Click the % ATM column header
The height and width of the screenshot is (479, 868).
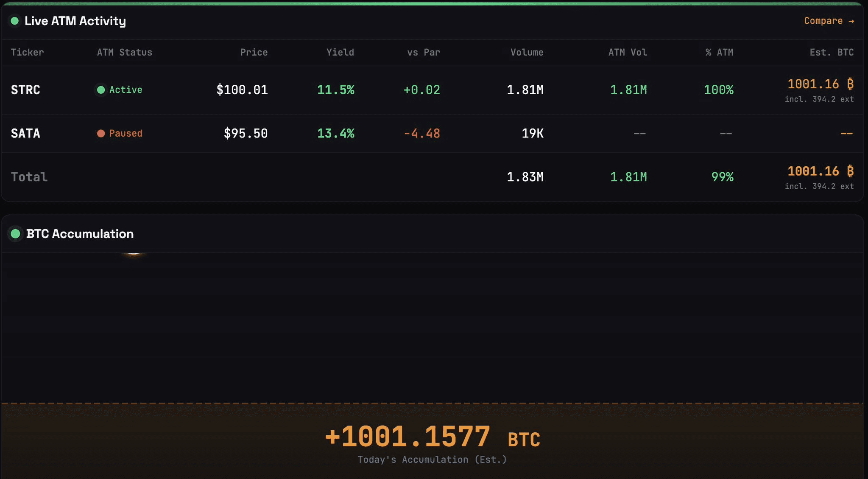[719, 52]
